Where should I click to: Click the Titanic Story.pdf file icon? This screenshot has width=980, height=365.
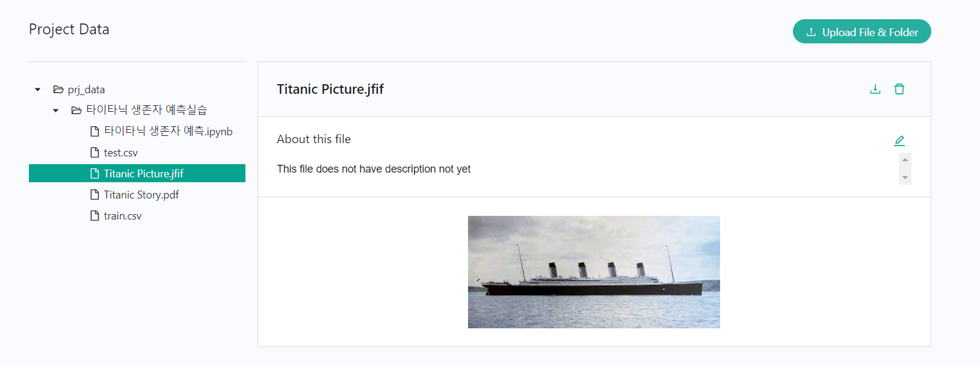(94, 195)
